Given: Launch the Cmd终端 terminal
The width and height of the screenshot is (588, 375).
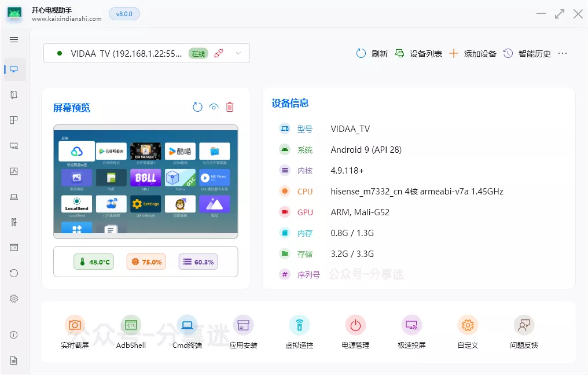Looking at the screenshot, I should tap(187, 325).
